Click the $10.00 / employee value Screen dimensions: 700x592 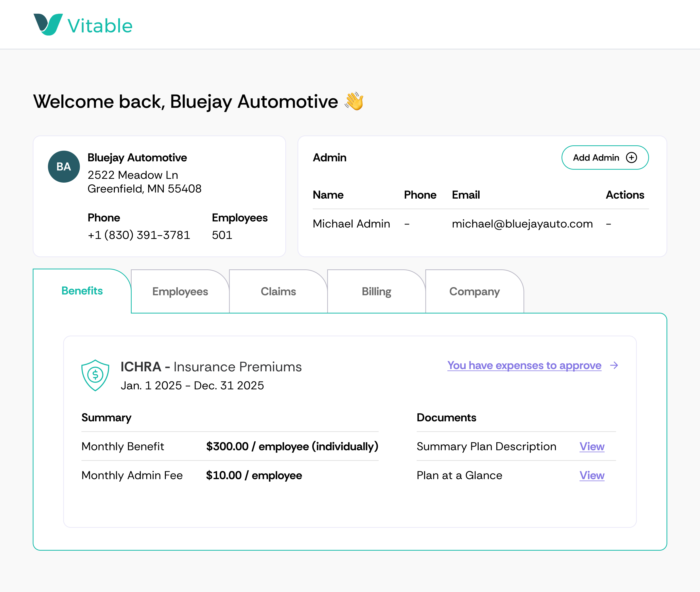click(254, 475)
